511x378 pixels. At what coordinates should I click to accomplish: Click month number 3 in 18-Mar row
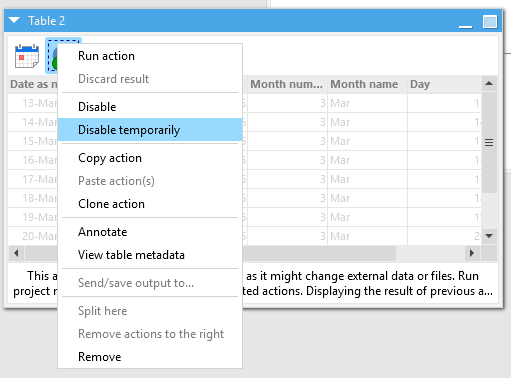pyautogui.click(x=287, y=198)
